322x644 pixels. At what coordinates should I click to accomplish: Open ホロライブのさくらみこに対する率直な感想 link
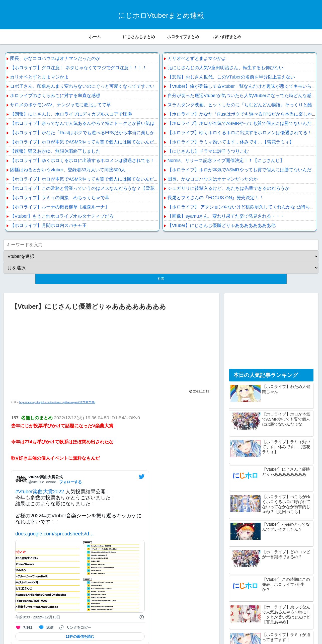(x=55, y=96)
